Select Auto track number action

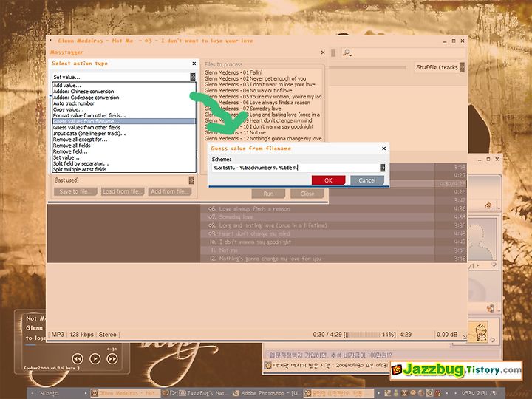[124, 103]
